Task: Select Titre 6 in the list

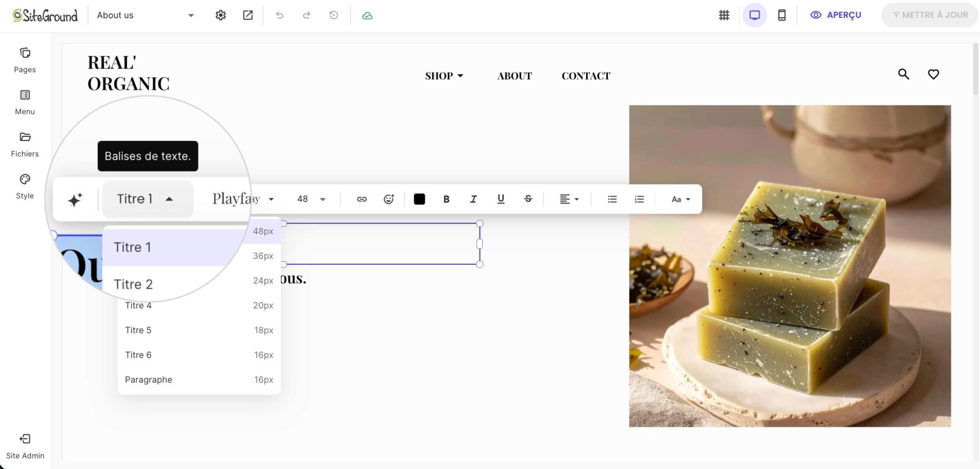Action: (x=199, y=355)
